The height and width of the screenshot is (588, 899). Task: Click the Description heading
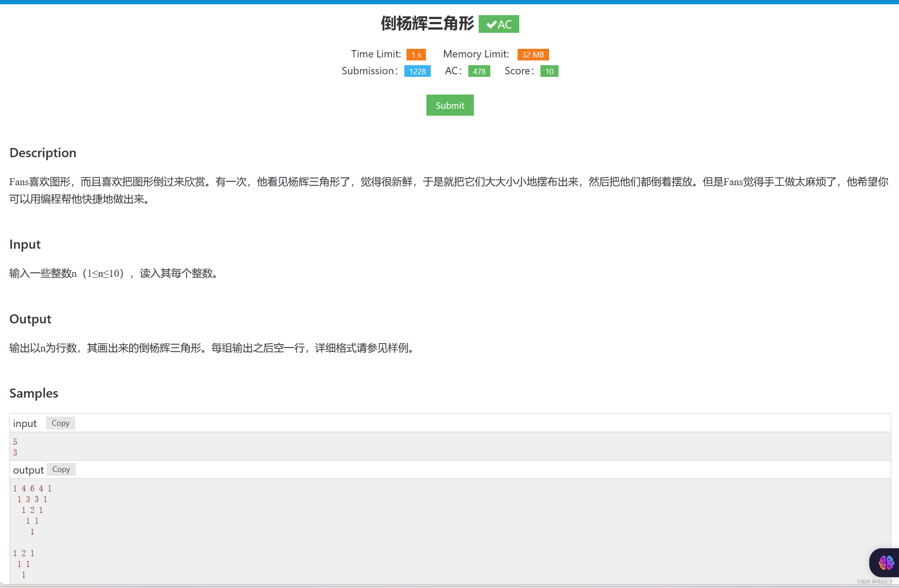tap(43, 153)
